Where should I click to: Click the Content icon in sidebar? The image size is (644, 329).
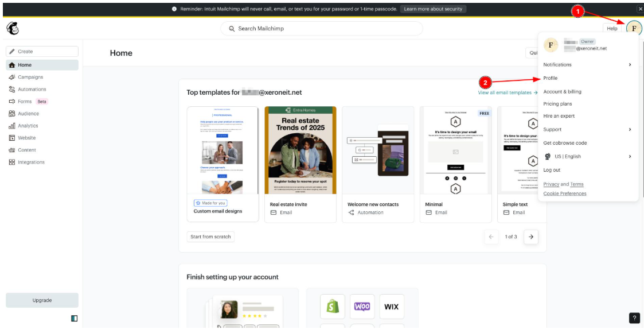(12, 150)
